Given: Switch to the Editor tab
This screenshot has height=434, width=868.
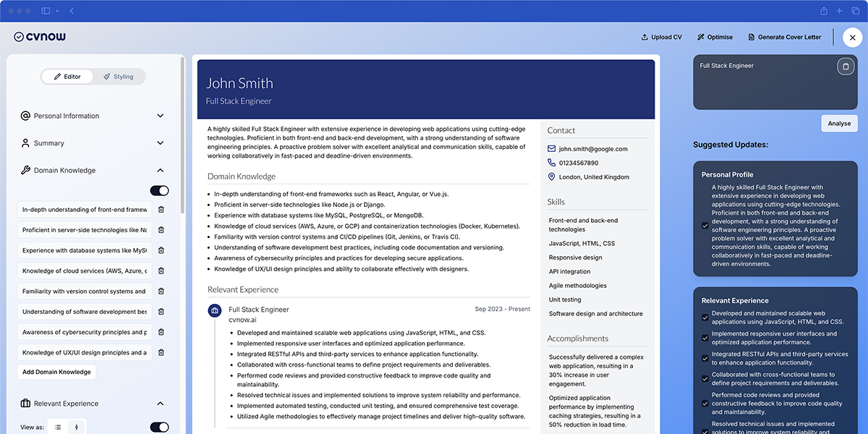Looking at the screenshot, I should (x=67, y=77).
